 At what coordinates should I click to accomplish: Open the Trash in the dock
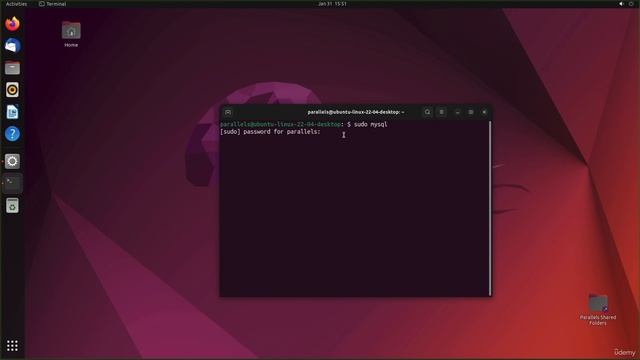(x=12, y=206)
